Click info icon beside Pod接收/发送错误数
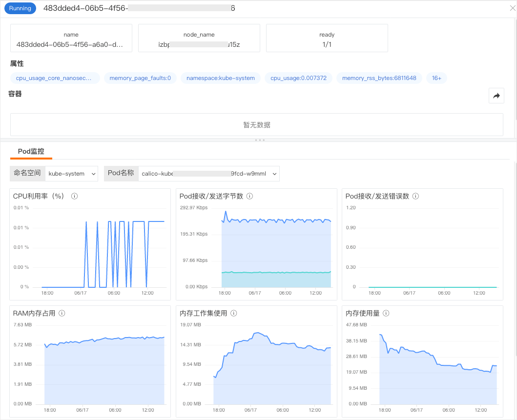This screenshot has height=420, width=517. [416, 196]
